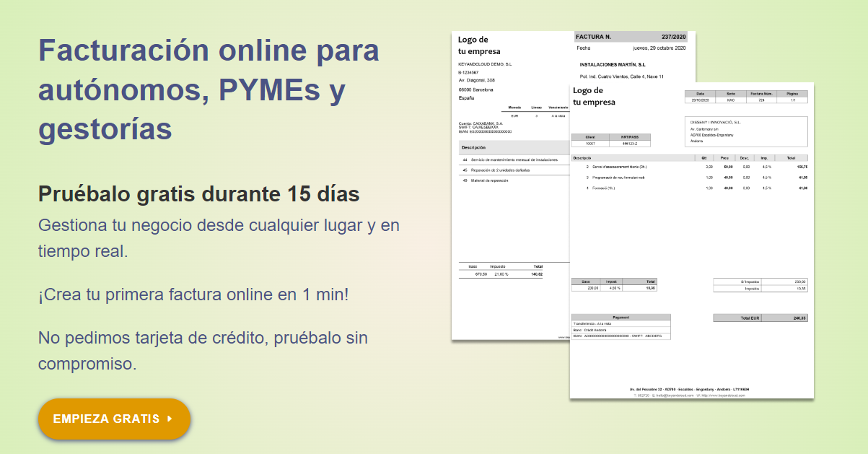Click the arrow icon inside EMPIEZA GRATIS
The image size is (868, 454).
tap(168, 419)
